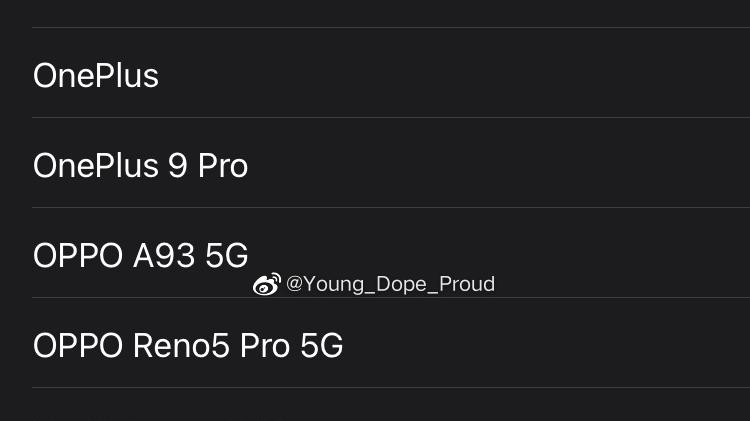The width and height of the screenshot is (750, 421).
Task: Open the OnePlus 9 Pro item
Action: coord(140,166)
